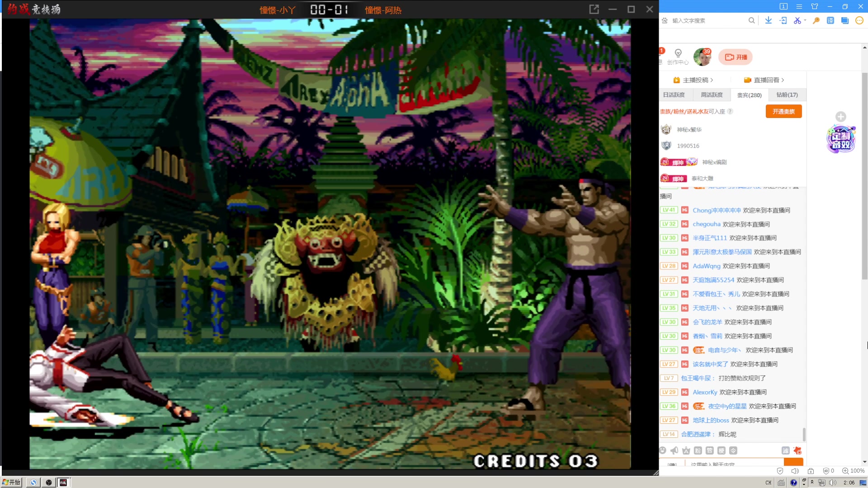Click the orange key password icon
The image size is (868, 488).
pos(816,20)
